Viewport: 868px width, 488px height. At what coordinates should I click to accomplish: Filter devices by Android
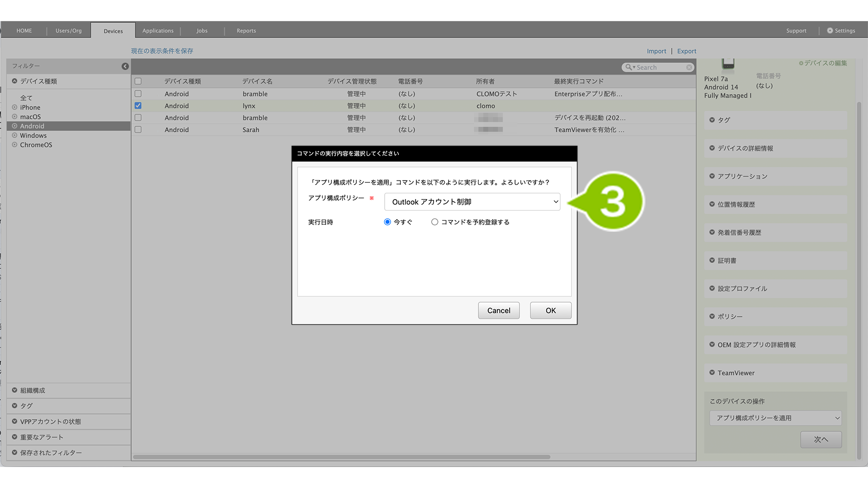coord(68,126)
